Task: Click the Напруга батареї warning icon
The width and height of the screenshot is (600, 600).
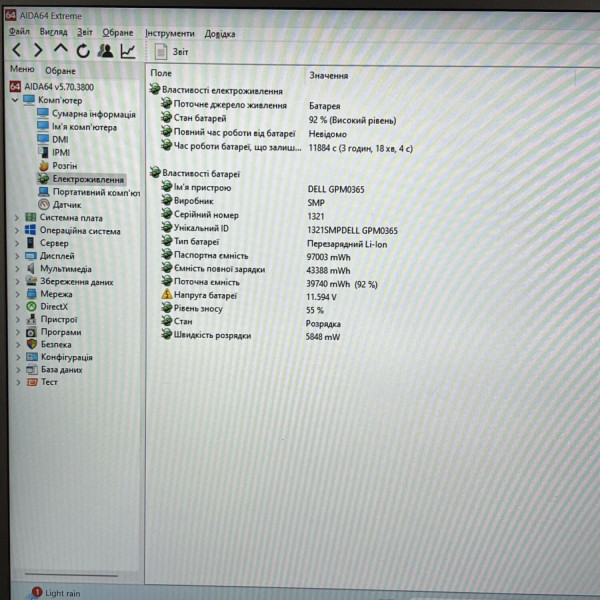Action: coord(166,294)
